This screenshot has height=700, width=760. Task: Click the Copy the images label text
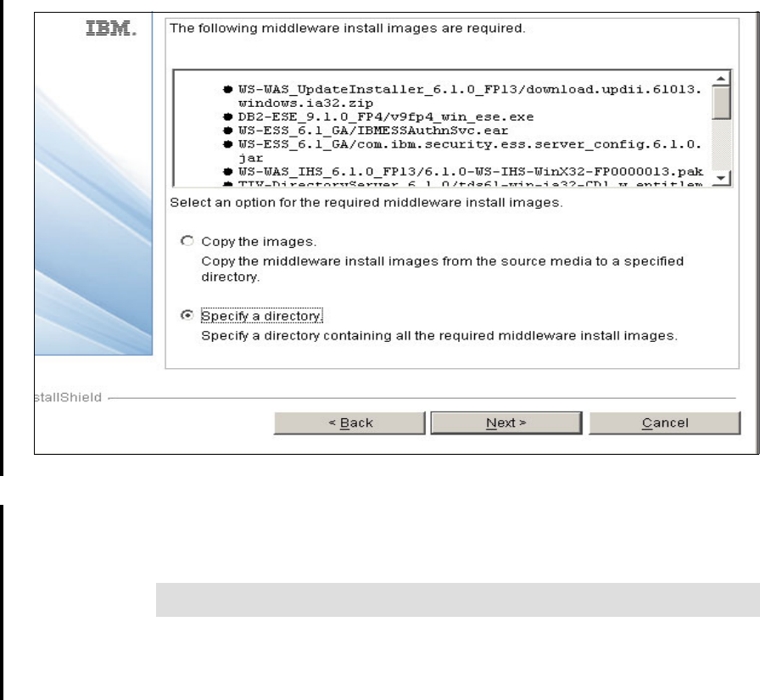point(259,242)
